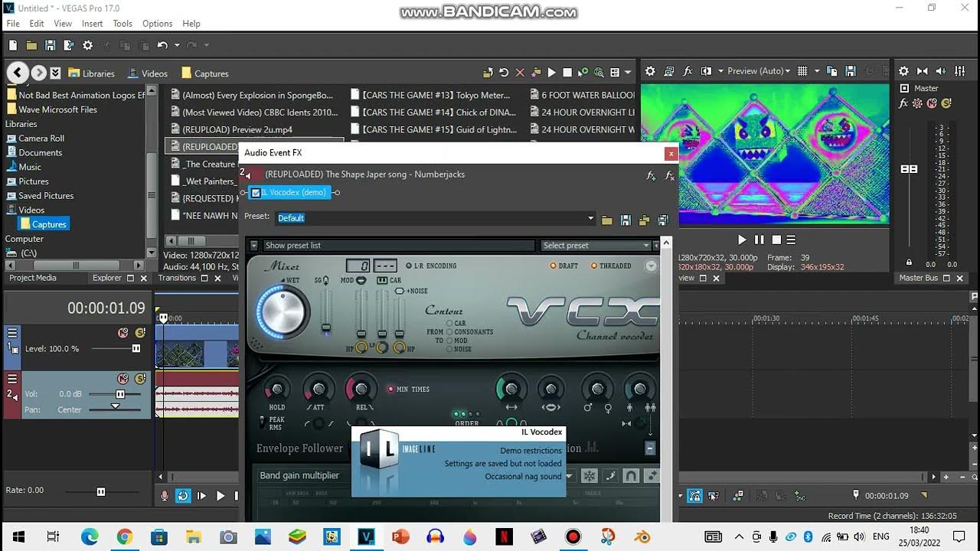The image size is (980, 551).
Task: Mute video track 1
Action: point(122,333)
